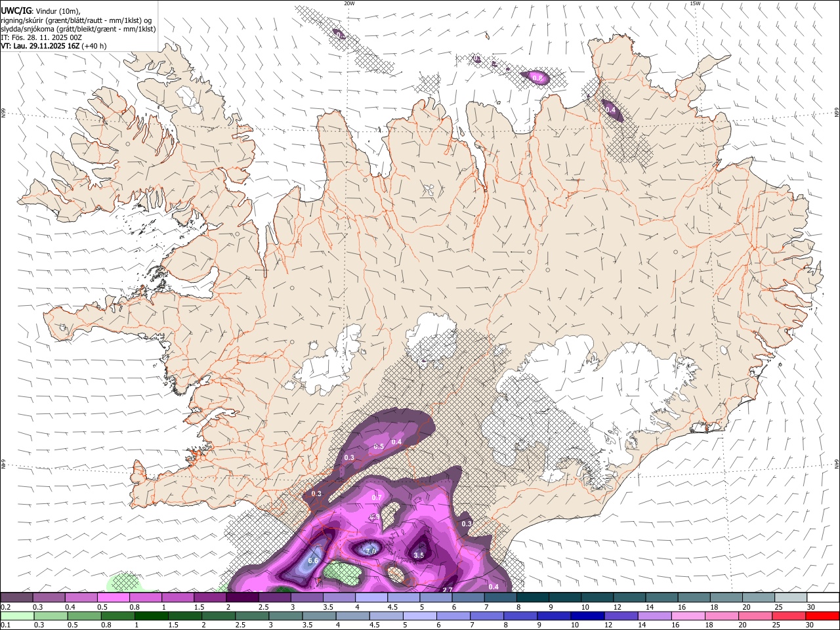Click the light pink swatch between 16 and 18 in the lower legend

point(688,616)
